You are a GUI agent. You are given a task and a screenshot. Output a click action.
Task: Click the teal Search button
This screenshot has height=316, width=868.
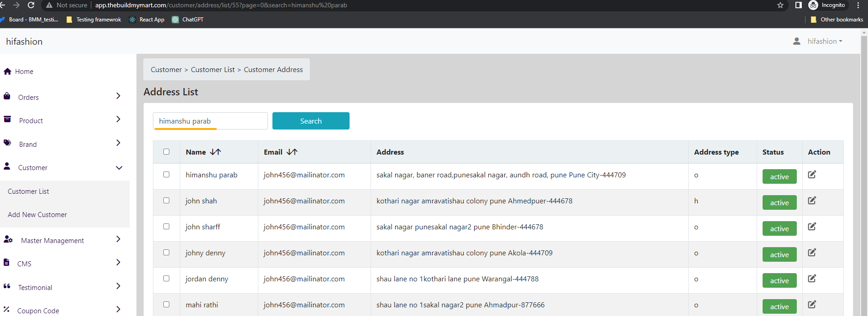311,121
